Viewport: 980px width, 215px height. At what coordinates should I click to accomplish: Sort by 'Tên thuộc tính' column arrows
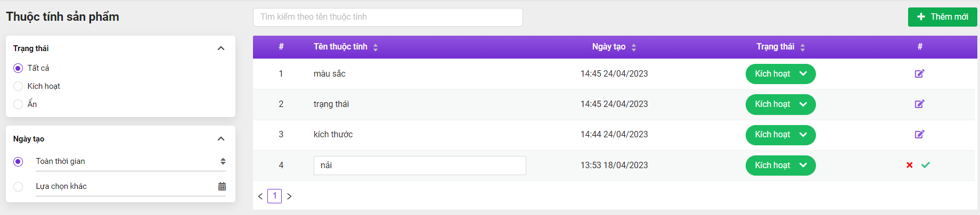(375, 47)
